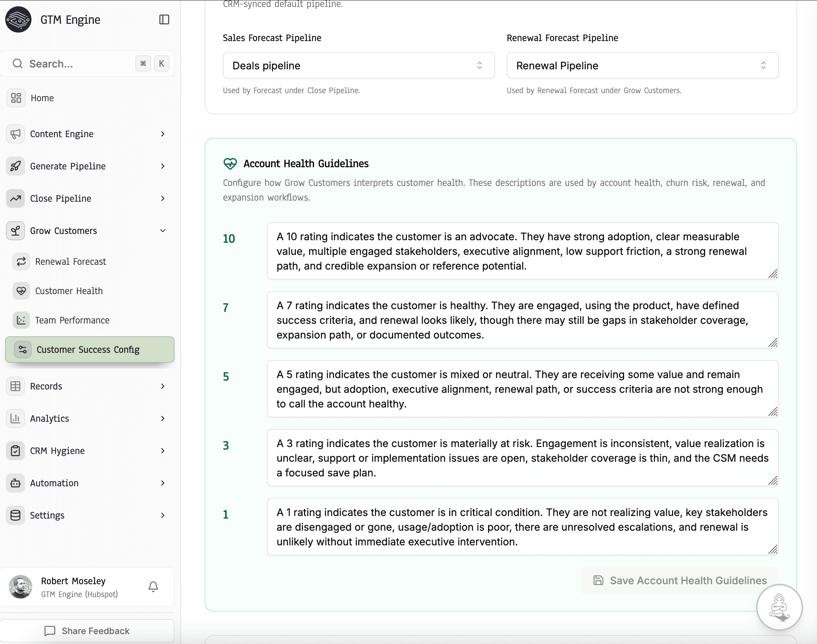Click the GTM Engine logo icon
This screenshot has height=644, width=817.
(x=18, y=19)
